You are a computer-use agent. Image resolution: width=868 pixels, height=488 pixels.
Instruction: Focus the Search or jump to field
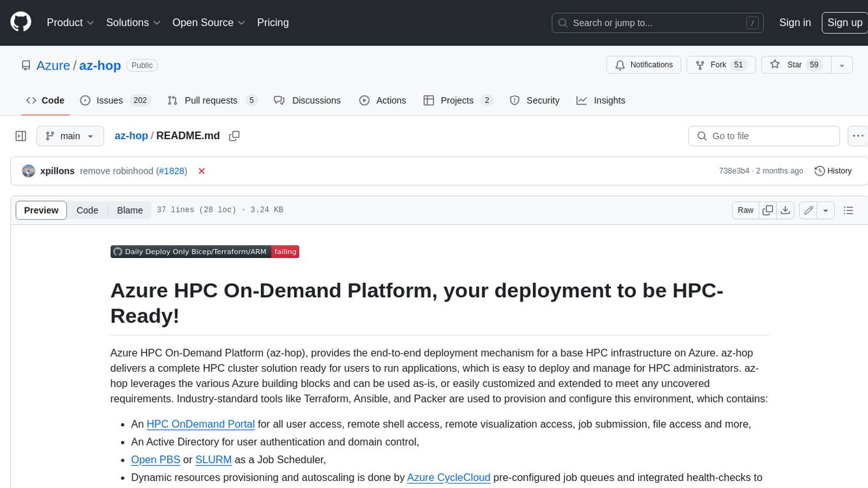click(x=657, y=23)
